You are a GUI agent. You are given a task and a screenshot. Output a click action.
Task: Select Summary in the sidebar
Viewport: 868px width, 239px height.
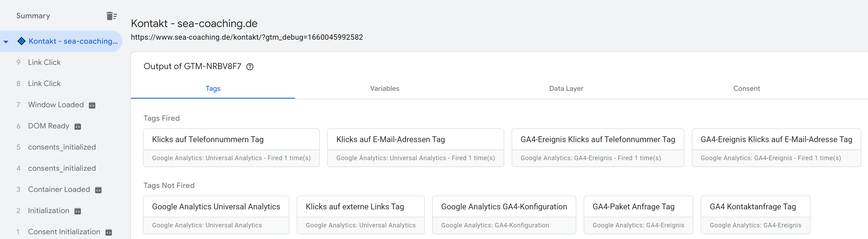click(x=33, y=16)
